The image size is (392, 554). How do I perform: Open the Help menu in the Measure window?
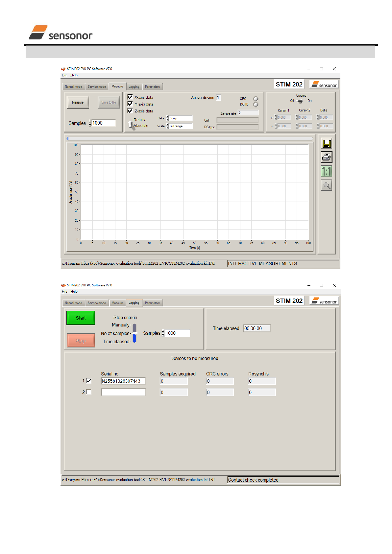[x=74, y=75]
